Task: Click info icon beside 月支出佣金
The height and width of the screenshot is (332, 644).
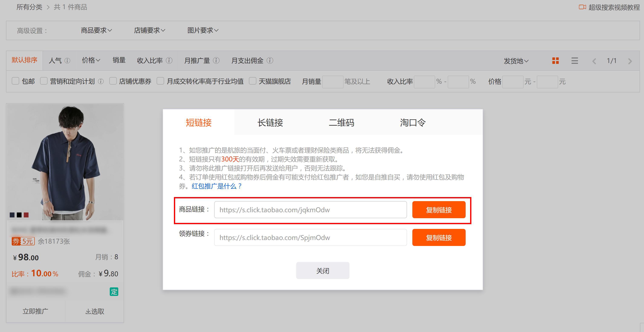Action: (x=270, y=61)
